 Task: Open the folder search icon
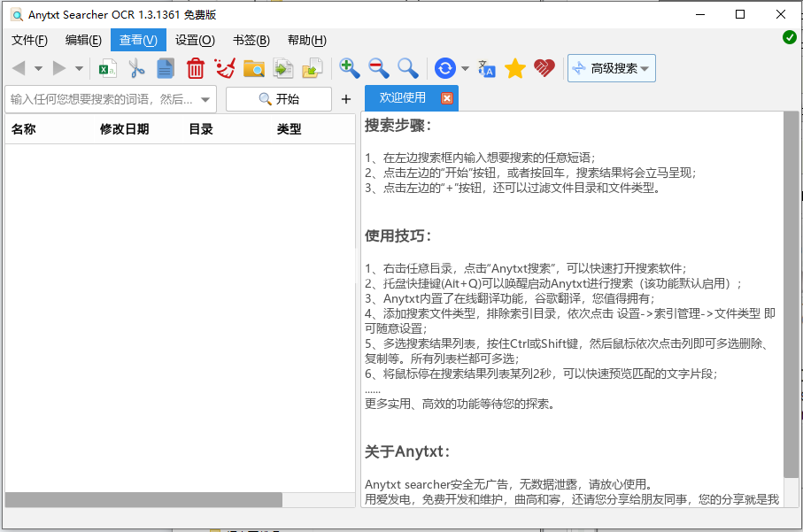coord(254,68)
